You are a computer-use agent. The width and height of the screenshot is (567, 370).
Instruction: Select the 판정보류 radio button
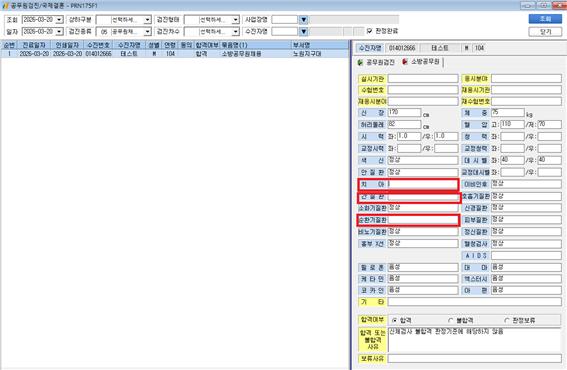[x=507, y=320]
